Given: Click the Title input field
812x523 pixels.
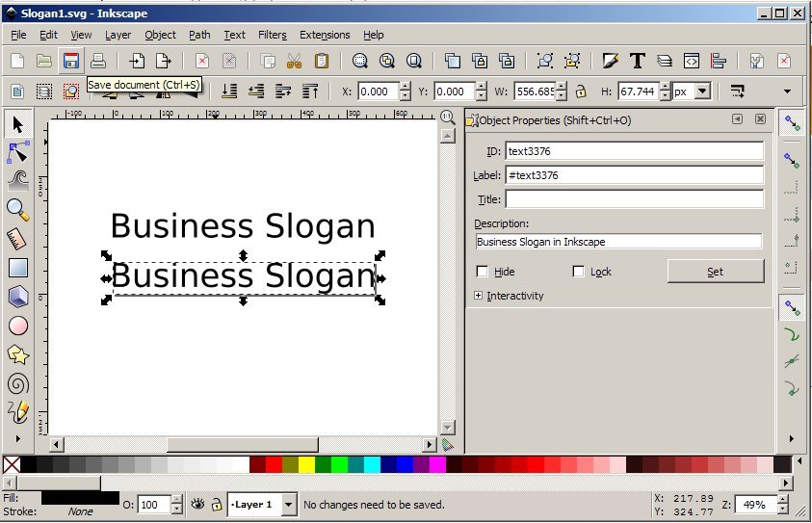Looking at the screenshot, I should 635,198.
